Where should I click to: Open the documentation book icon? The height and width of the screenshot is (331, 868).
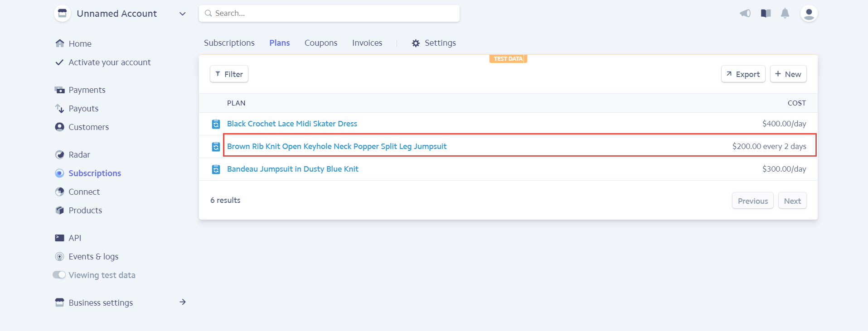pyautogui.click(x=766, y=14)
